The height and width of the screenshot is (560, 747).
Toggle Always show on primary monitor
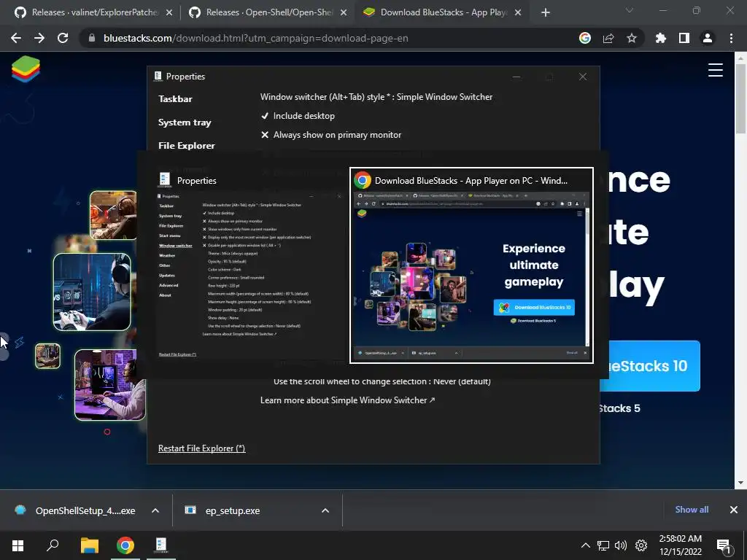pos(331,135)
